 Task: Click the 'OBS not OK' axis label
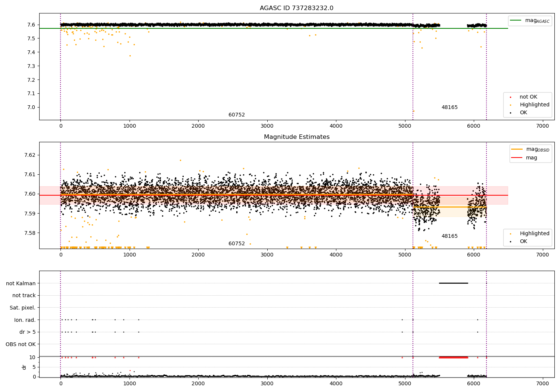[x=21, y=344]
